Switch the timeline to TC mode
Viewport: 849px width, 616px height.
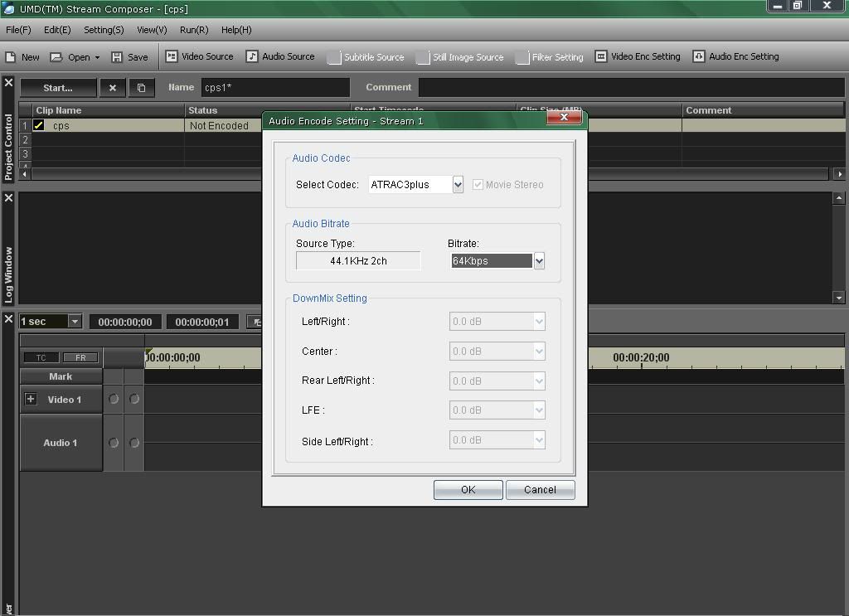pyautogui.click(x=41, y=357)
